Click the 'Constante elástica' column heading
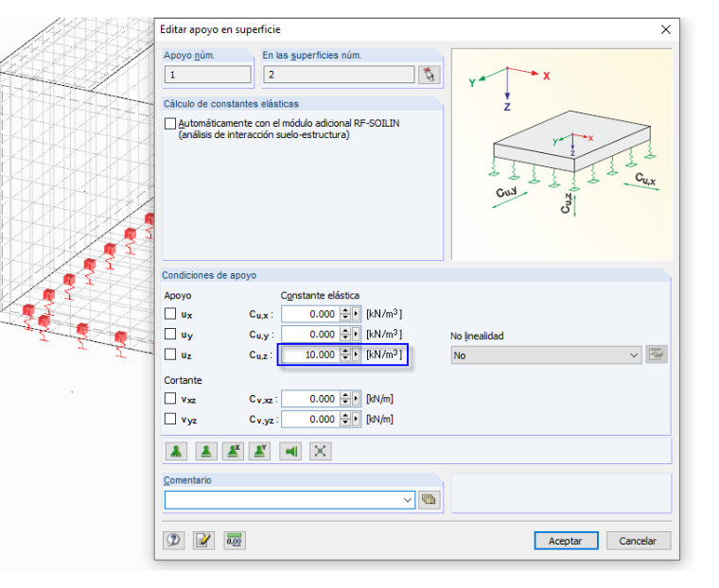The height and width of the screenshot is (588, 719). tap(320, 296)
